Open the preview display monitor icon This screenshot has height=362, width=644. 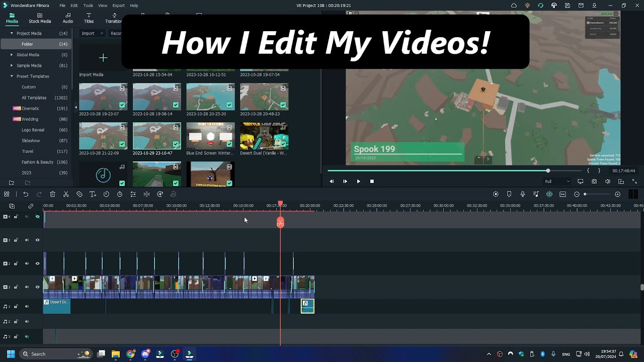(581, 182)
